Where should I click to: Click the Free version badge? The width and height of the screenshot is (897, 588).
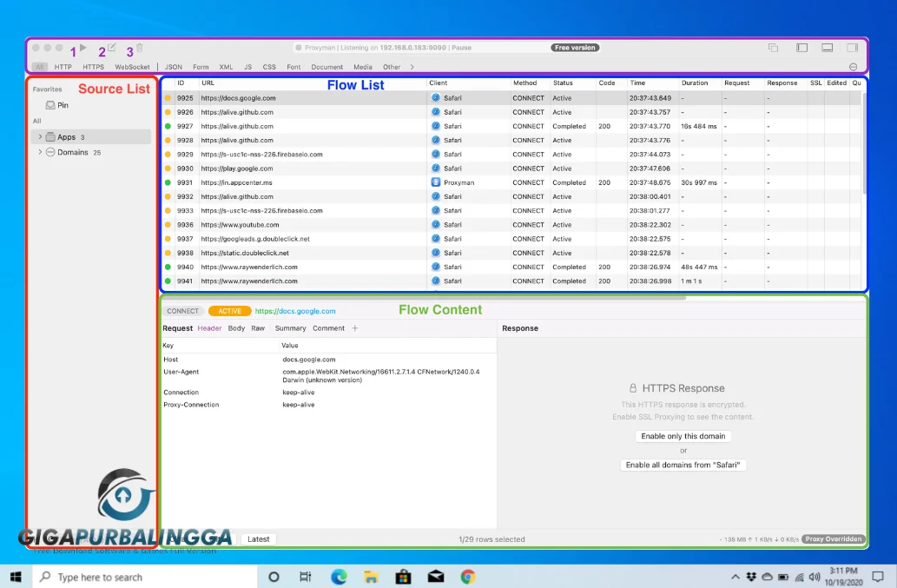pos(575,48)
